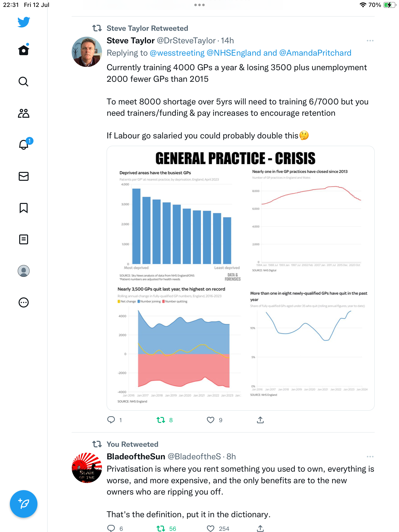Open the Search magnifier in sidebar

click(x=24, y=82)
